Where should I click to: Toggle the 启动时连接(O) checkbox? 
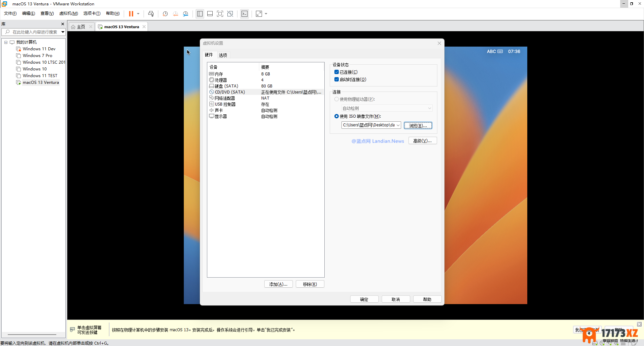[336, 79]
